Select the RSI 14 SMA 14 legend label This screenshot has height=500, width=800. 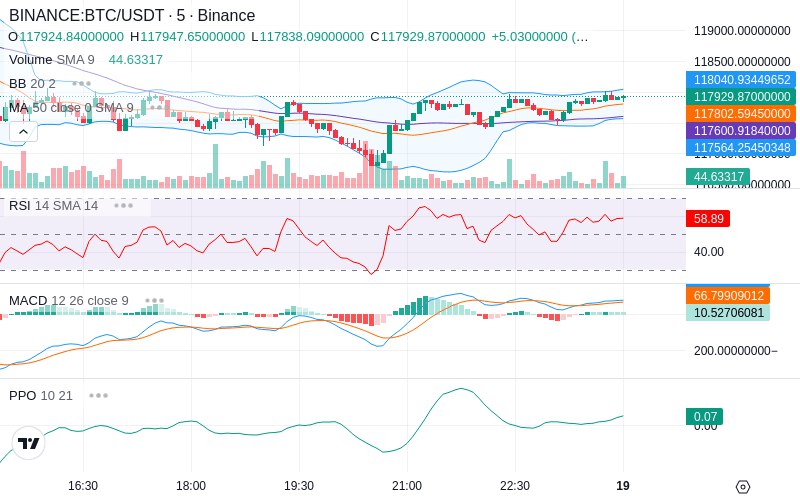pos(54,206)
